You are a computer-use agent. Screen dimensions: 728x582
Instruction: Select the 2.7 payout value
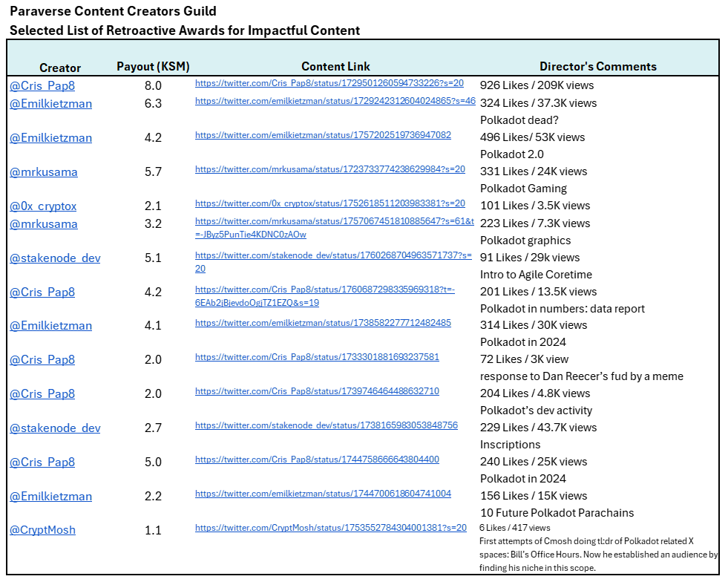153,428
